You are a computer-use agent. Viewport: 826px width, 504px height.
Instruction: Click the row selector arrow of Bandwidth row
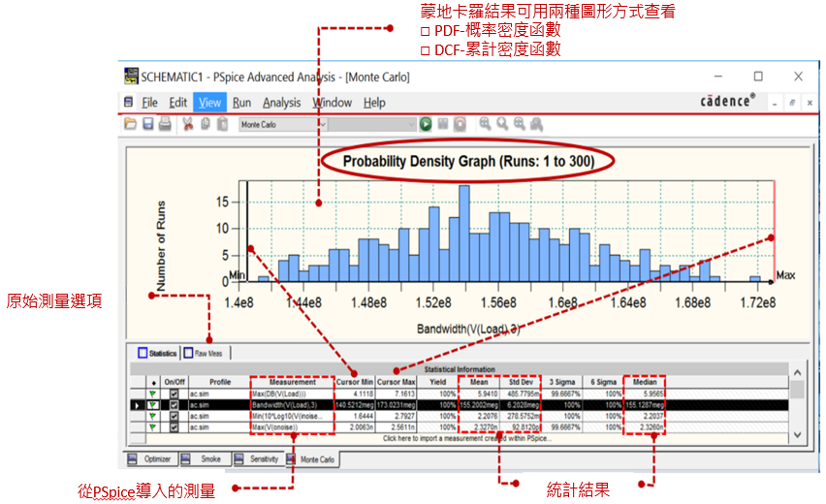click(138, 405)
